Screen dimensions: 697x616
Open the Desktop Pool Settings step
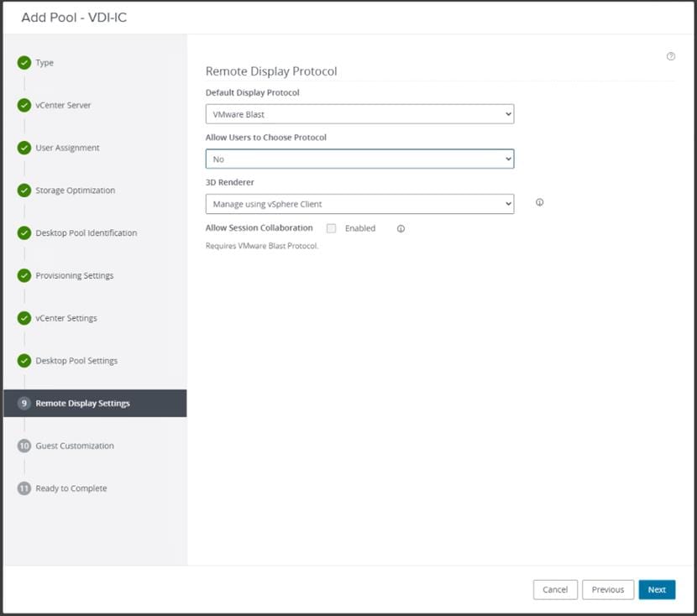pos(76,361)
